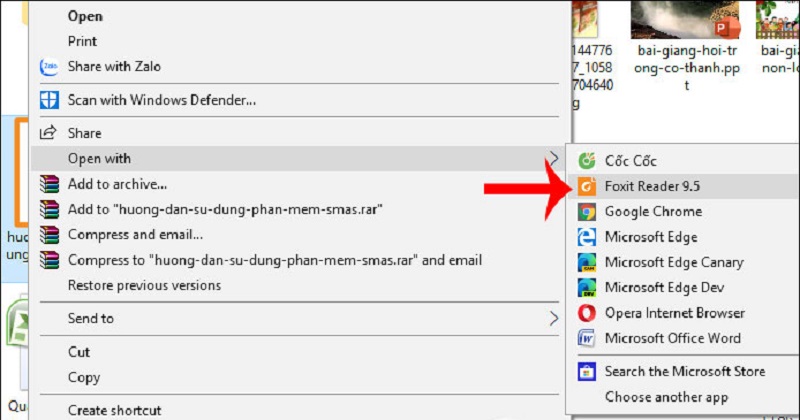The width and height of the screenshot is (800, 420).
Task: Select Compress to rar and email
Action: [x=300, y=260]
